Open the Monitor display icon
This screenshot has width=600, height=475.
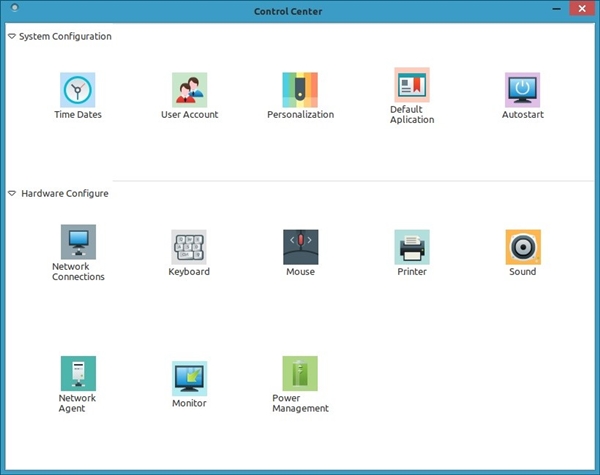coord(189,378)
